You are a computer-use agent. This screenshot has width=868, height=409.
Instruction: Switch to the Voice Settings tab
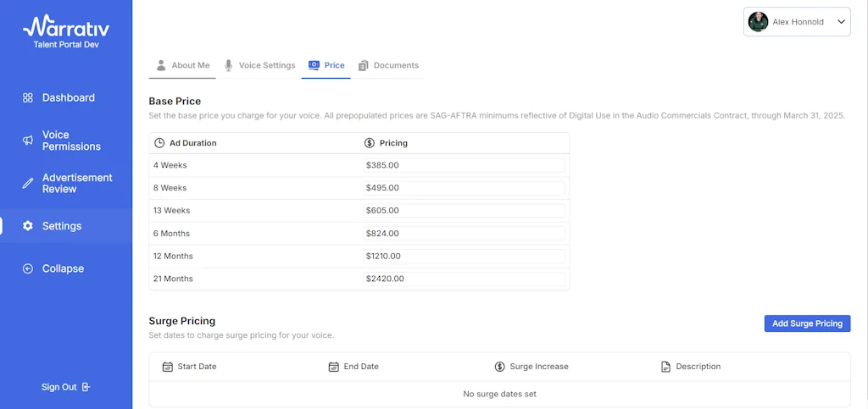coord(259,65)
